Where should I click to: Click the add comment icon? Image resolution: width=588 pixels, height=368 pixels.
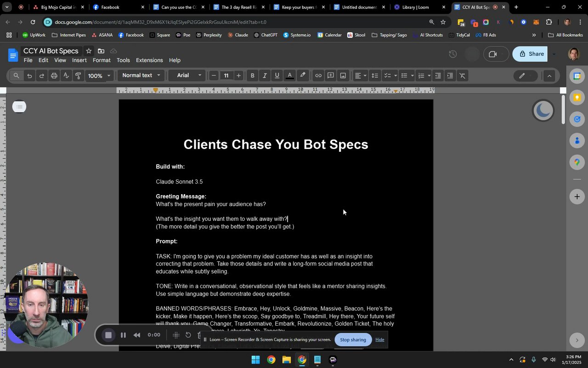[330, 76]
